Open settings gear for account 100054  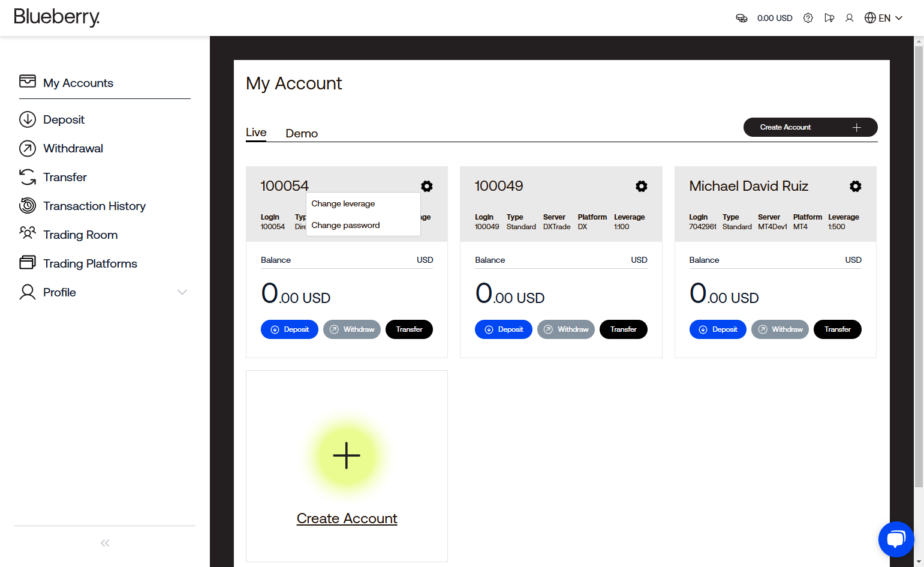click(x=427, y=186)
